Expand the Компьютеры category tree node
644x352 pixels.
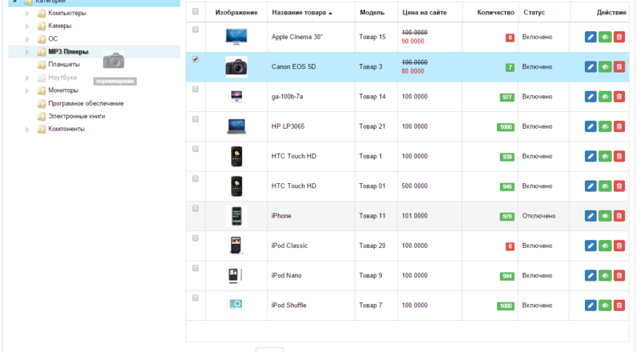[27, 14]
